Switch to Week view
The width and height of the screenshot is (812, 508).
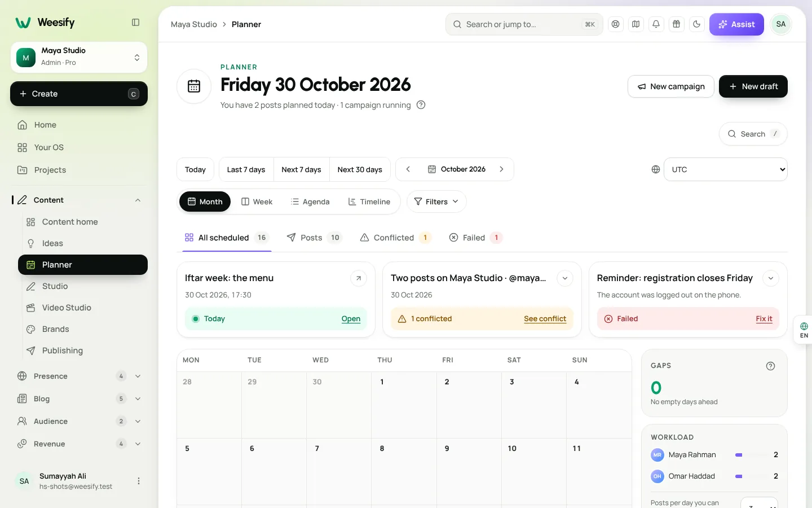pos(257,202)
